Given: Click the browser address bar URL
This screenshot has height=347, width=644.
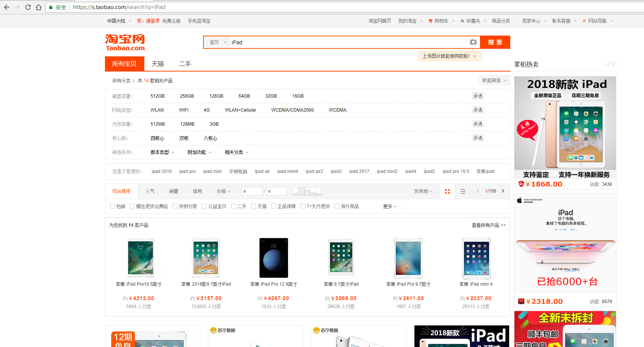Looking at the screenshot, I should pyautogui.click(x=119, y=7).
